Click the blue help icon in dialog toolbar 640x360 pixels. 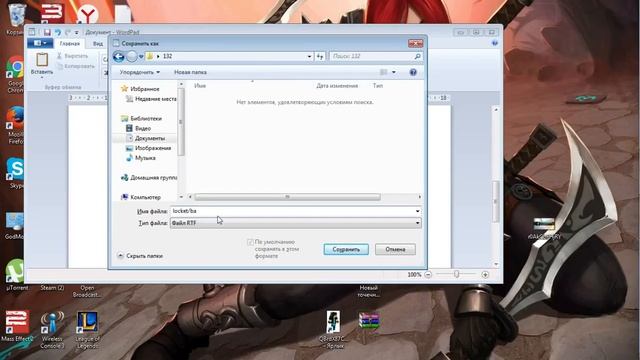click(413, 72)
